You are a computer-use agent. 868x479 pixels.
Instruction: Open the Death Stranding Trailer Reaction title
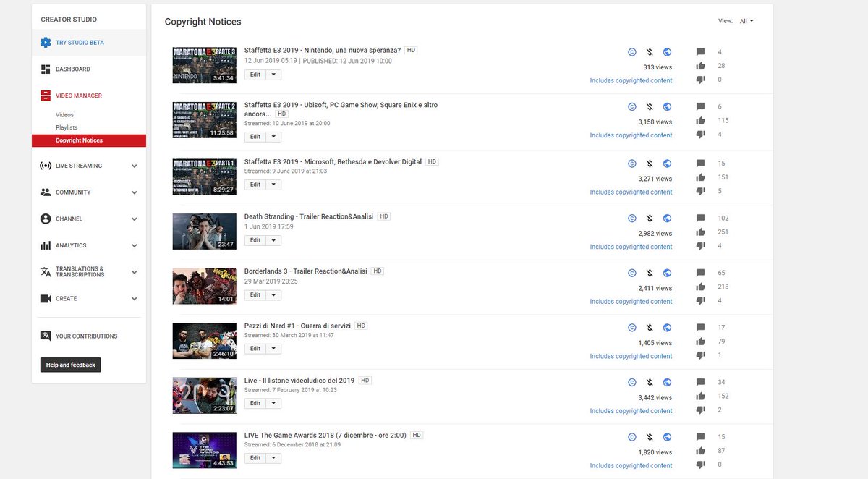click(309, 216)
